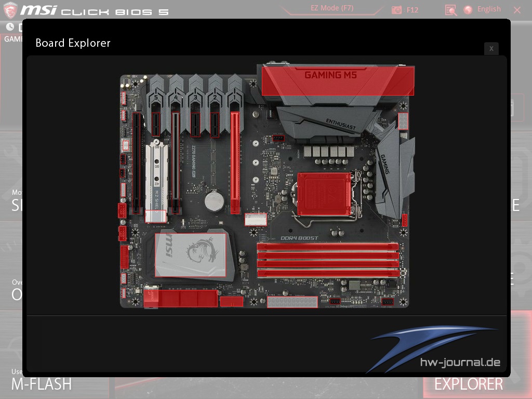Click the language globe icon
This screenshot has width=532, height=399.
(468, 10)
